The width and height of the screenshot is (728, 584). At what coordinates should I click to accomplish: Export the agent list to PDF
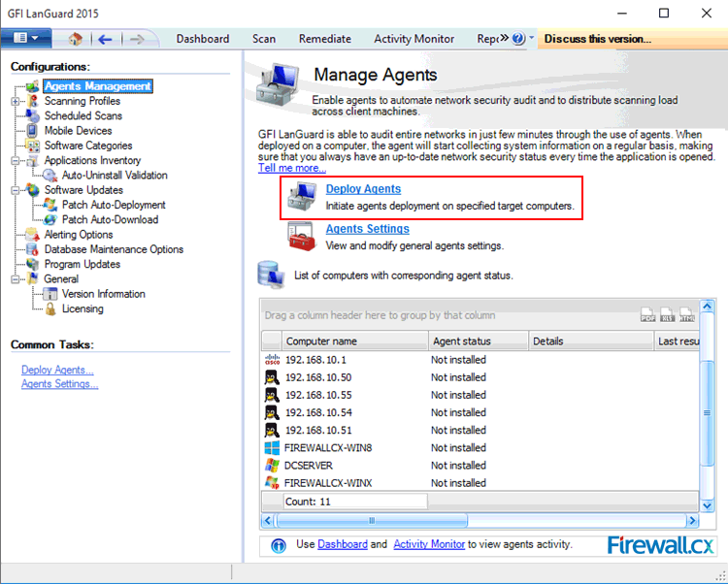tap(647, 315)
